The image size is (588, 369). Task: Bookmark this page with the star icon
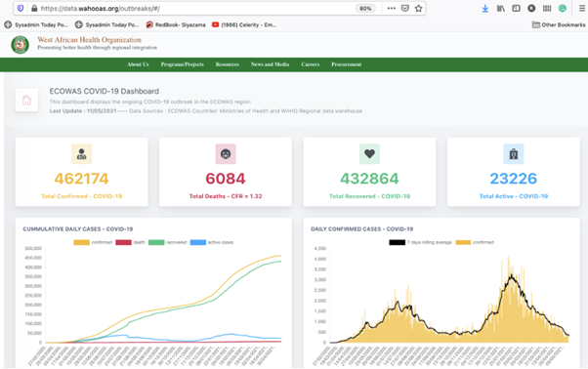pos(418,8)
